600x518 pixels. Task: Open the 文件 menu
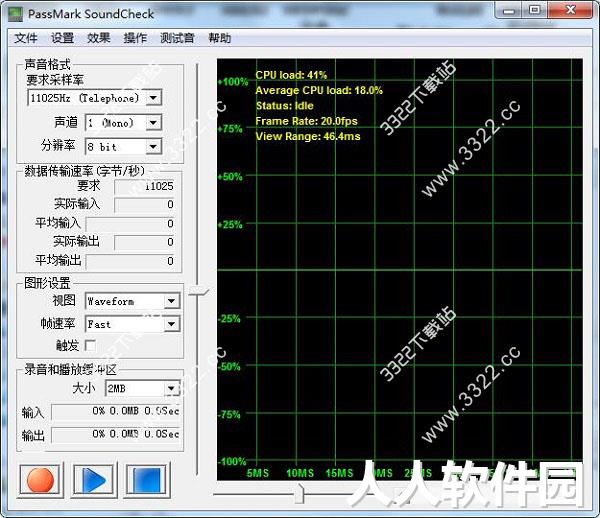pyautogui.click(x=26, y=38)
